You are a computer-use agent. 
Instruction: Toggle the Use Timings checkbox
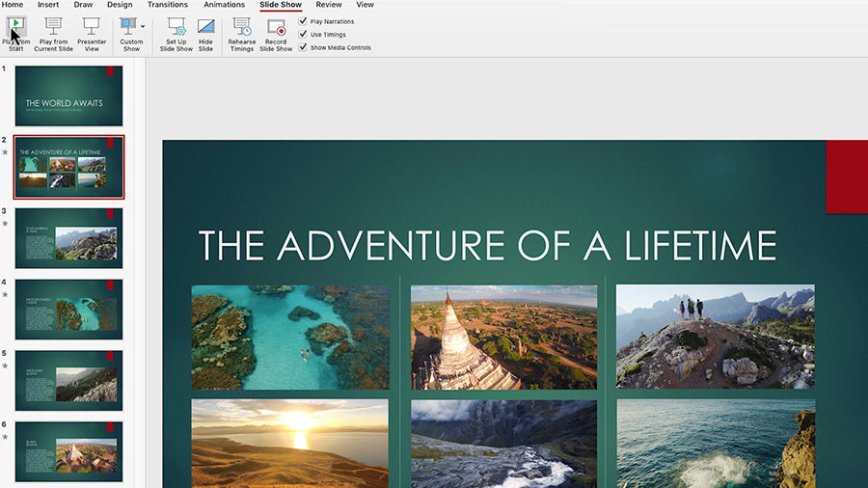click(303, 35)
